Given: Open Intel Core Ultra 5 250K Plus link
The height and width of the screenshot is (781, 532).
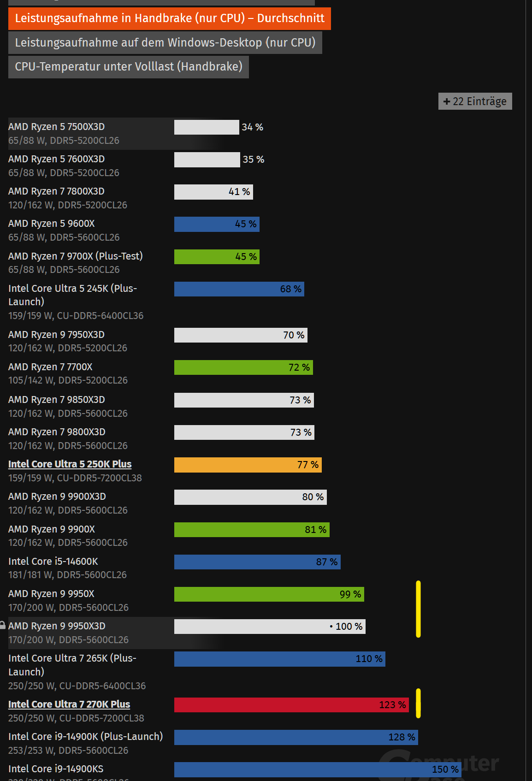Looking at the screenshot, I should pyautogui.click(x=70, y=464).
